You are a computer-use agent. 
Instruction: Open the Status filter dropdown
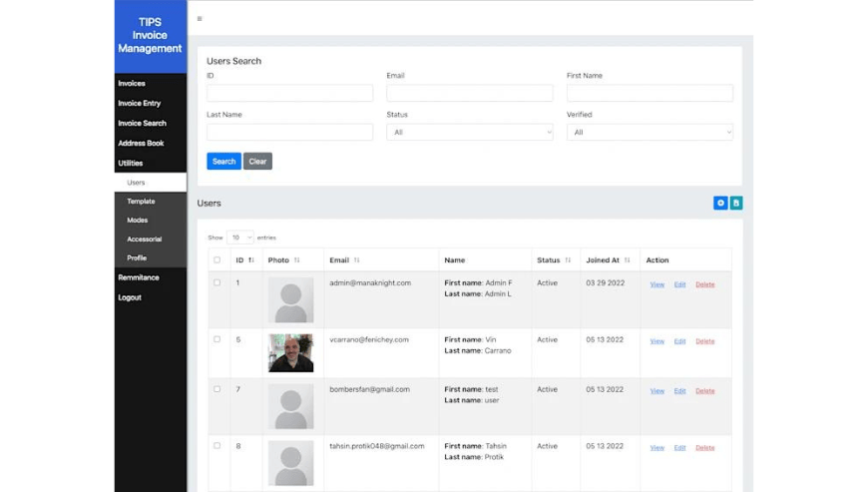coord(469,132)
